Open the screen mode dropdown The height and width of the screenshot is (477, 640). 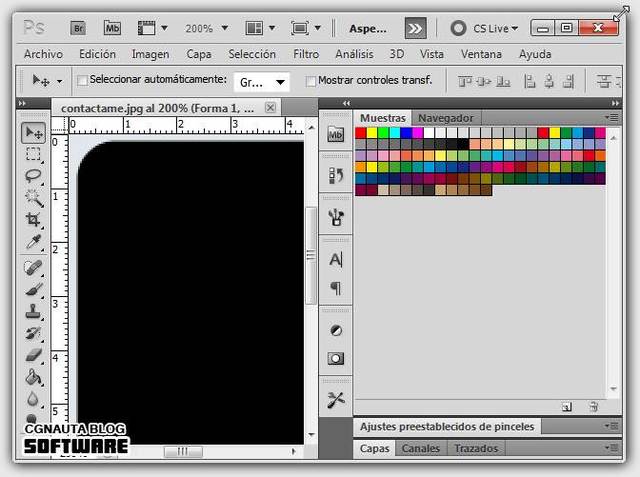306,28
